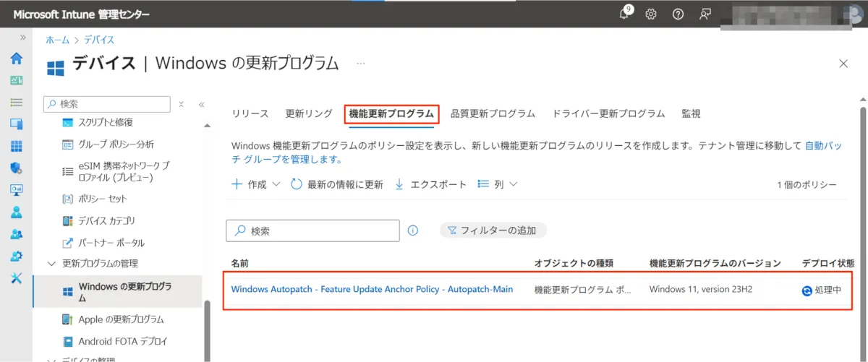Viewport: 868px width, 362px height.
Task: Click the info icon beside search box
Action: point(413,230)
